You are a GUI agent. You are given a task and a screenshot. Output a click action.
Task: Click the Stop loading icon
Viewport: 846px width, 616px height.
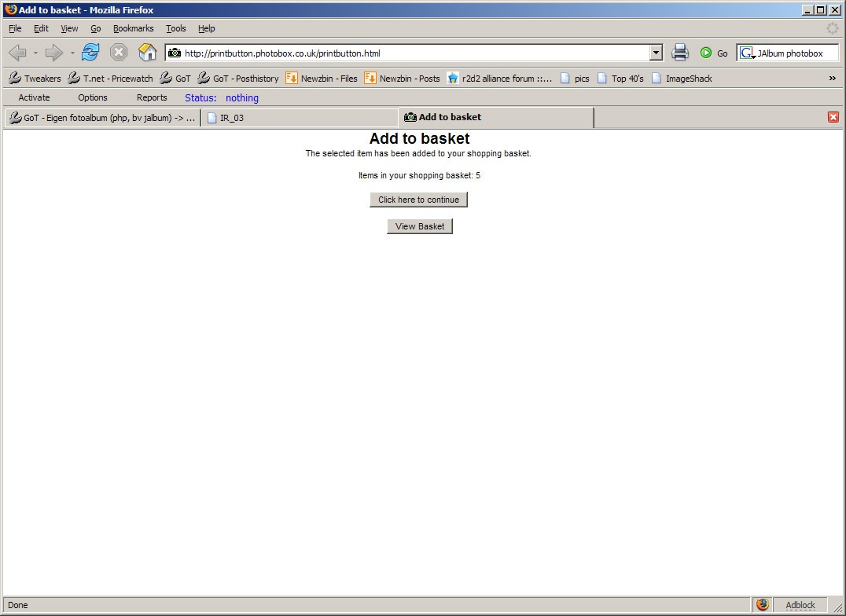point(118,53)
